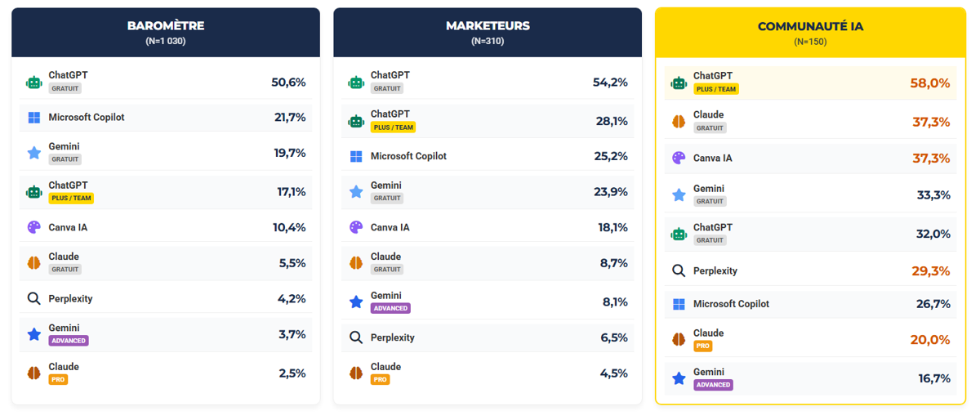This screenshot has width=980, height=420.
Task: Click the Claude Gratuit brain icon in Communauté IA
Action: click(679, 122)
